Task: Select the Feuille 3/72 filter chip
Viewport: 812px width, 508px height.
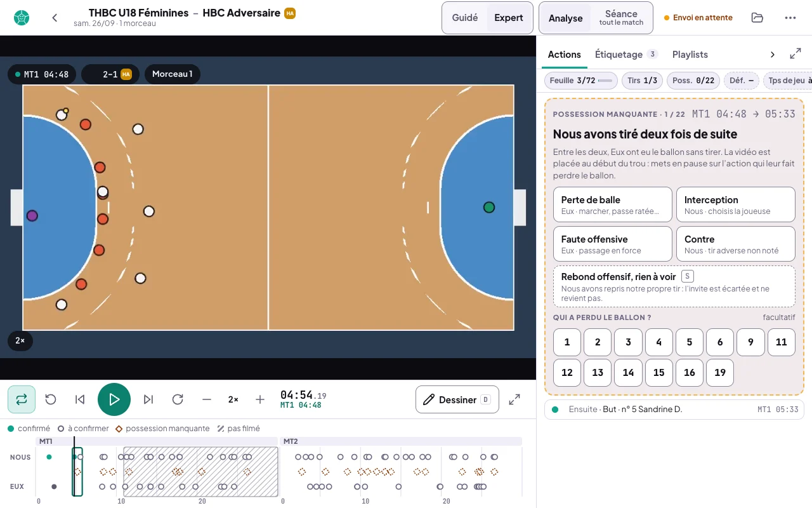Action: click(x=581, y=81)
